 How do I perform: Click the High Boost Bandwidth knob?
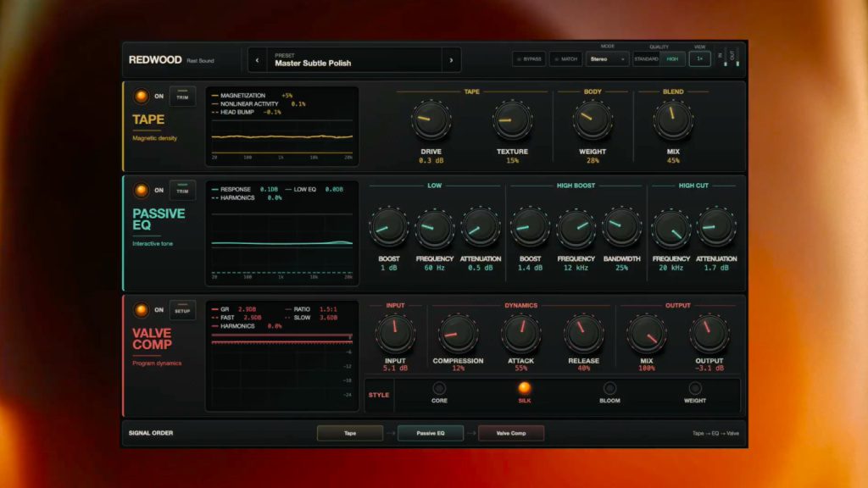(x=621, y=227)
